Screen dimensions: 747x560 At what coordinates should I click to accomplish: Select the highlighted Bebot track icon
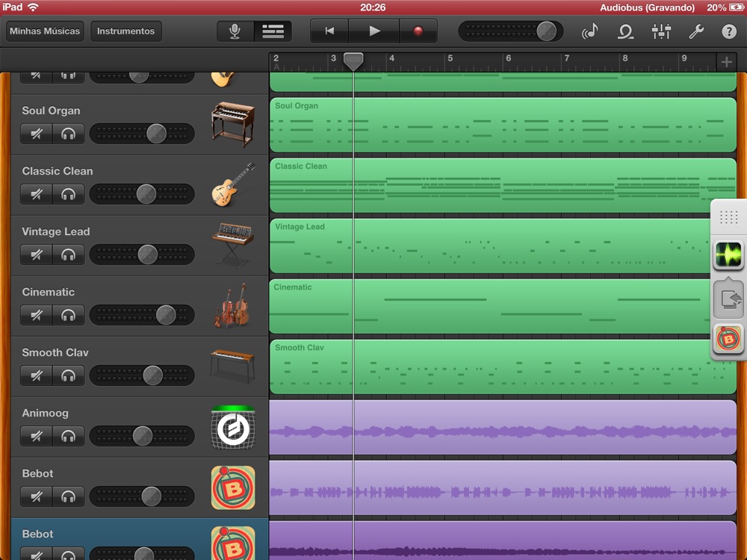pyautogui.click(x=233, y=543)
